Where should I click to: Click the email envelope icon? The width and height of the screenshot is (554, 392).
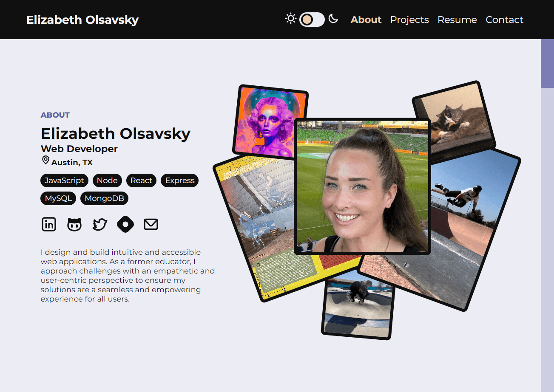coord(151,224)
